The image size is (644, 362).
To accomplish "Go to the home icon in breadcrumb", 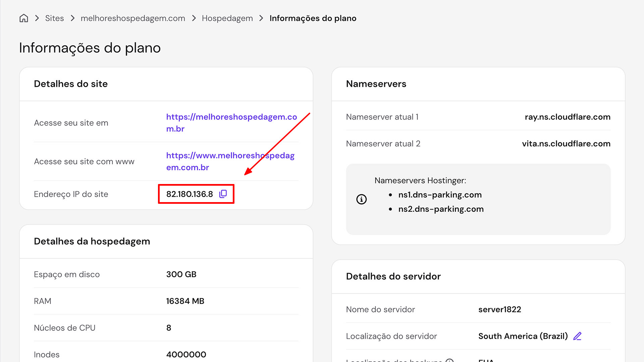I will (x=24, y=18).
